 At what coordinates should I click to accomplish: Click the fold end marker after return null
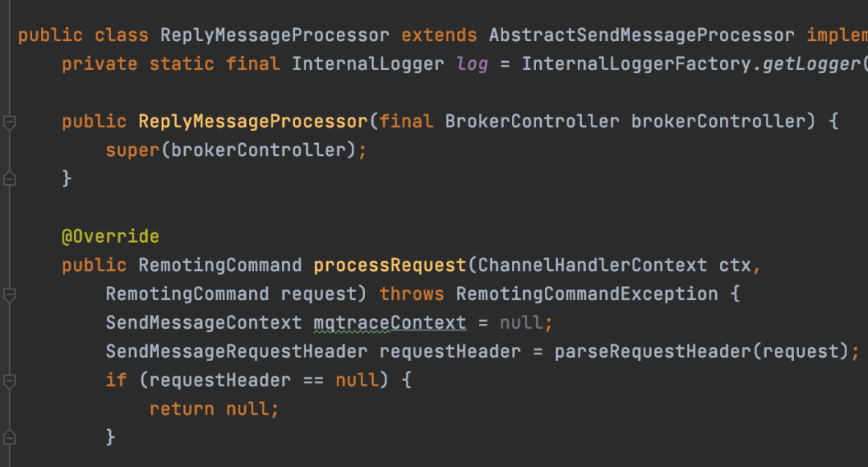coord(10,438)
